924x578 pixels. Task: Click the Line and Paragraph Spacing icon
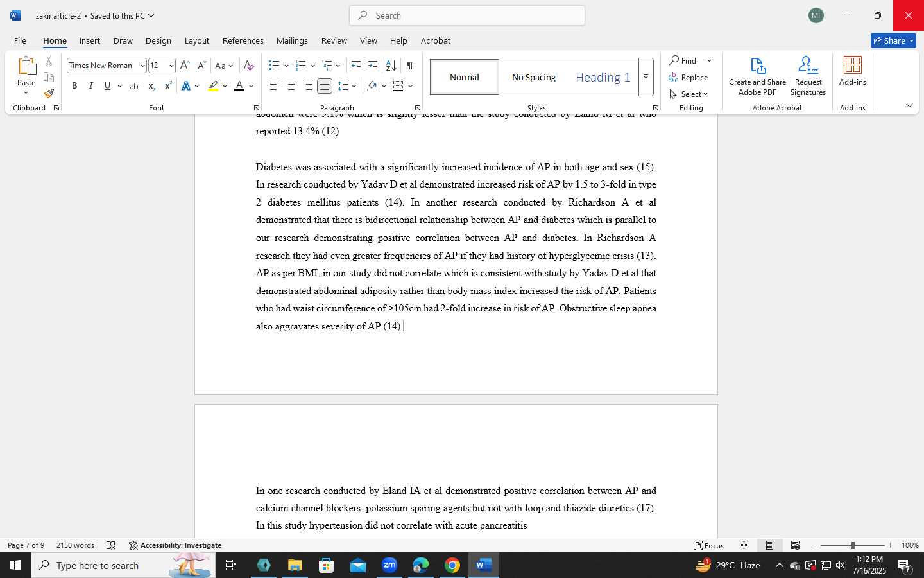[x=343, y=86]
